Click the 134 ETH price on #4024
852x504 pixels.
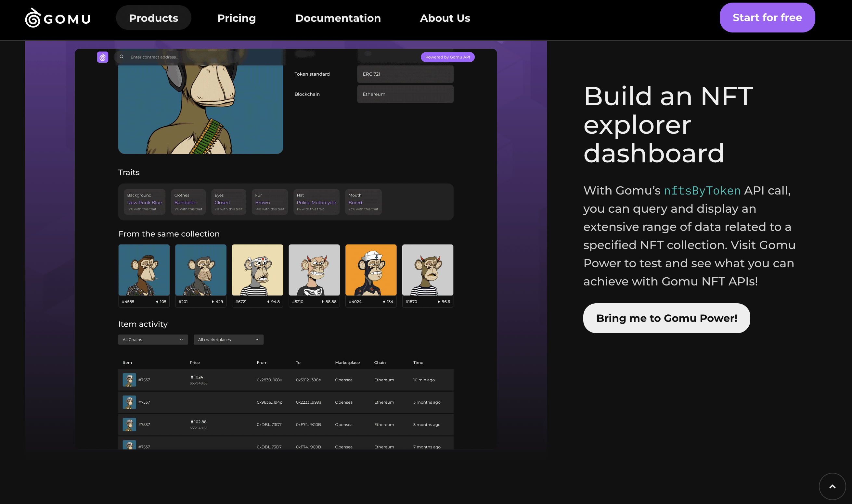[x=388, y=302]
